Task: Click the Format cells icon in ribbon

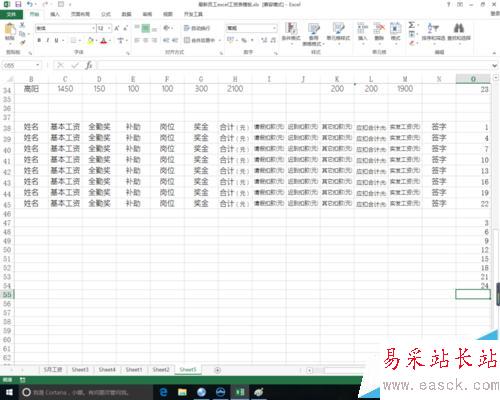Action: 395,28
